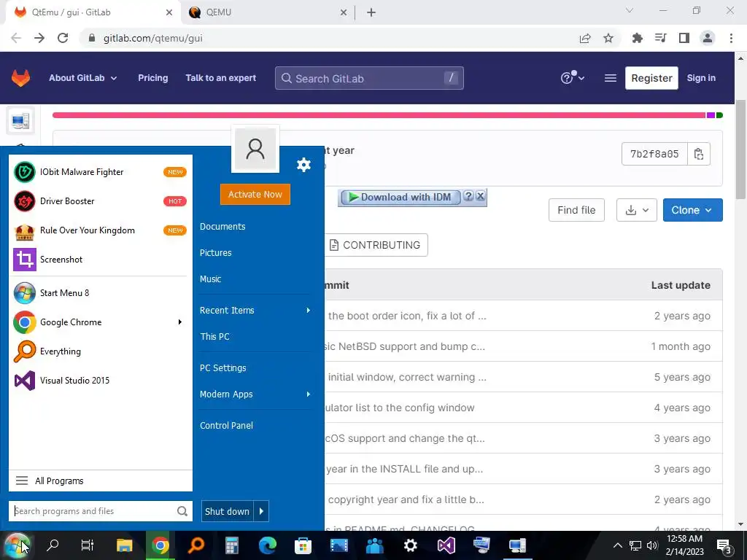This screenshot has height=560, width=747.
Task: Click the user account avatar in start menu
Action: coord(255,149)
